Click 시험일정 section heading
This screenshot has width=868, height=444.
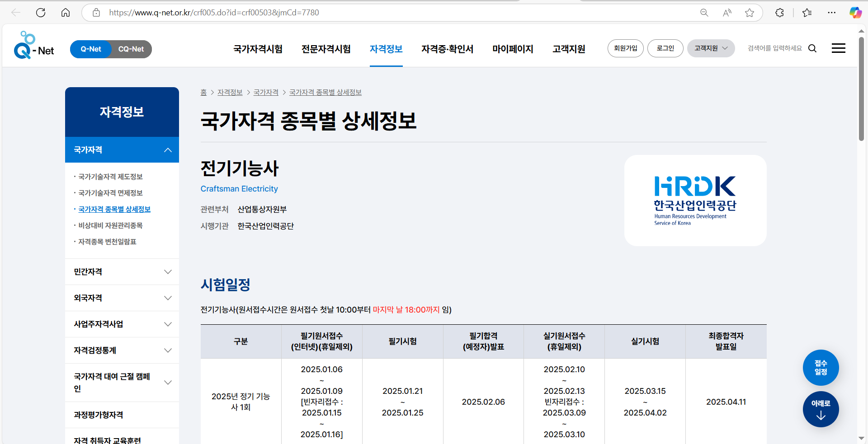click(226, 285)
